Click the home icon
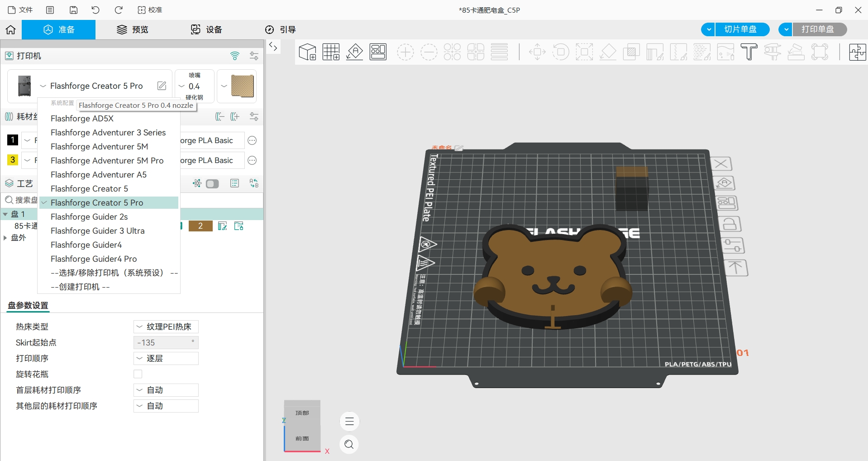The image size is (868, 461). (x=11, y=30)
